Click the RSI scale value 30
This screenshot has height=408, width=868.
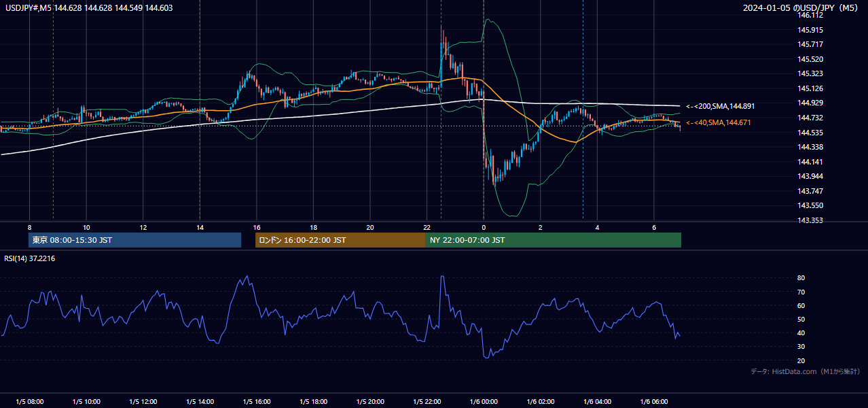tap(801, 347)
